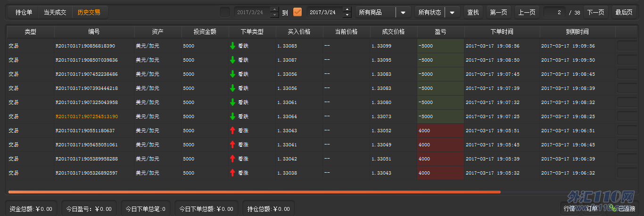Sort by 资产 column header
Viewport: 644px width, 216px height.
158,32
